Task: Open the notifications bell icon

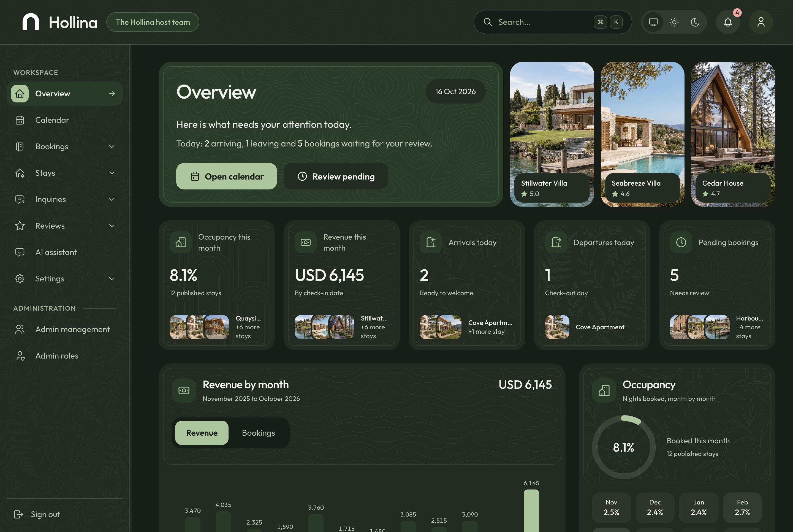Action: point(728,22)
